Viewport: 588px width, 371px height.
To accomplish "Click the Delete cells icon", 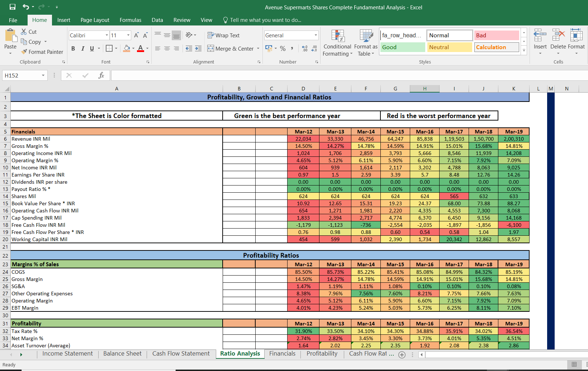I will coord(558,36).
